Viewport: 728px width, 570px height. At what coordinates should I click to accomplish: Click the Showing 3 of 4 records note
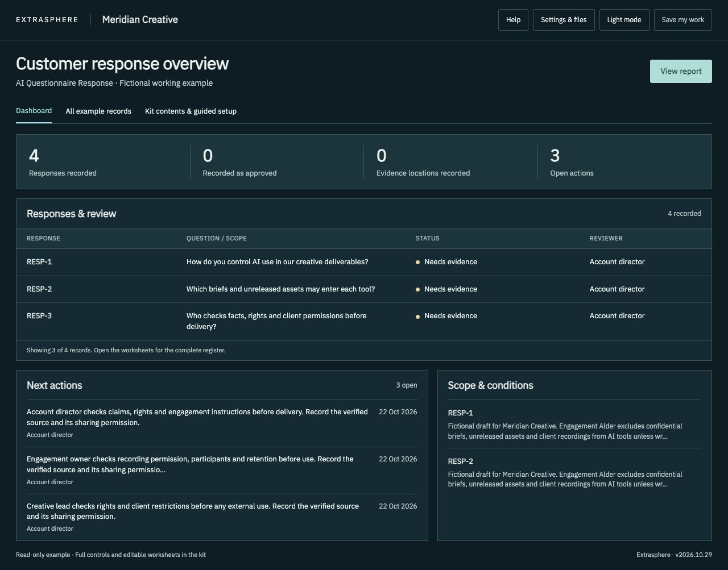(126, 350)
